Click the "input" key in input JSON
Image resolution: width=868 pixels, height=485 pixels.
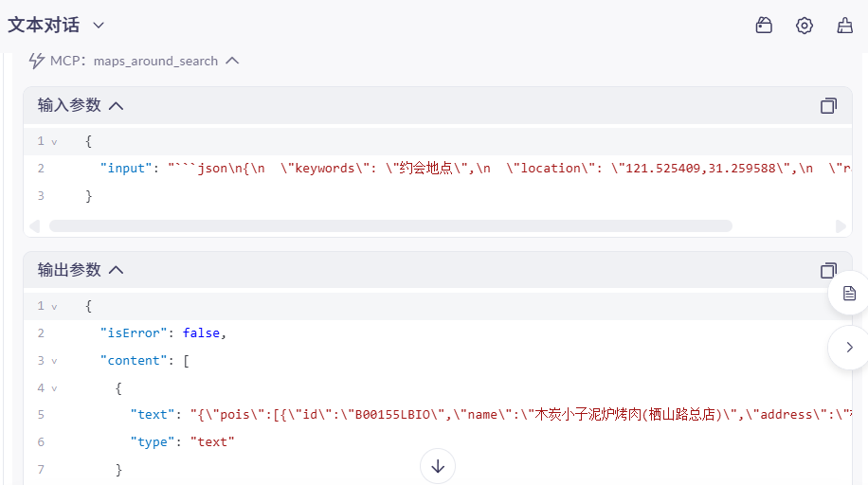click(126, 169)
